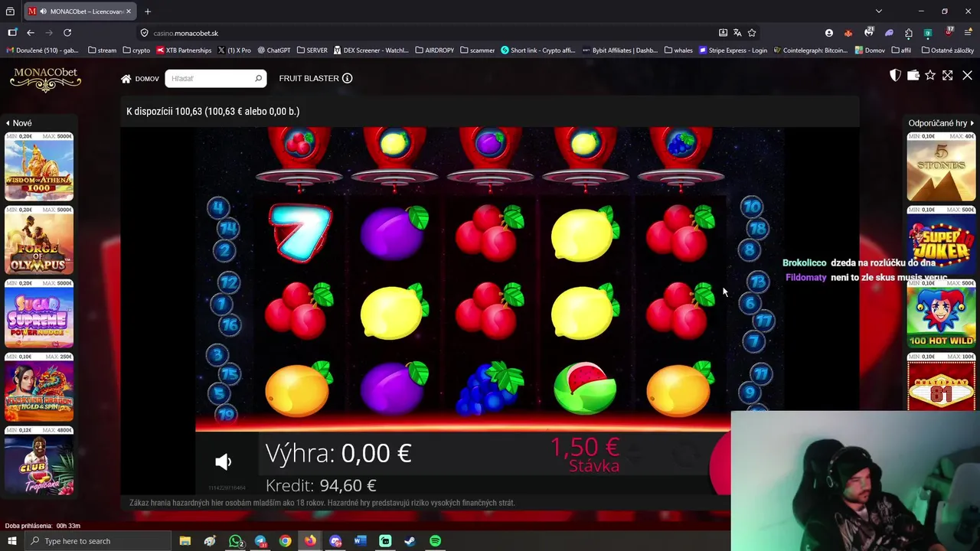980x551 pixels.
Task: Open the browser tab list dropdown
Action: pos(879,11)
